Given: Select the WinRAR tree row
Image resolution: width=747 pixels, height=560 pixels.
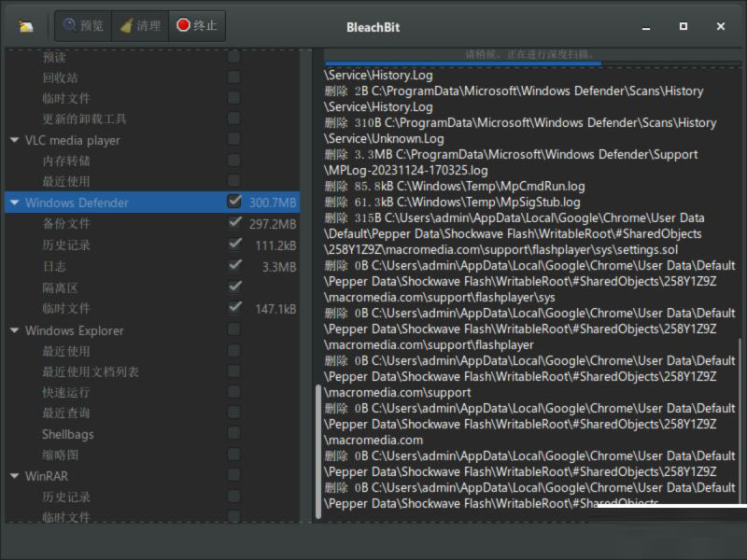Looking at the screenshot, I should (152, 476).
